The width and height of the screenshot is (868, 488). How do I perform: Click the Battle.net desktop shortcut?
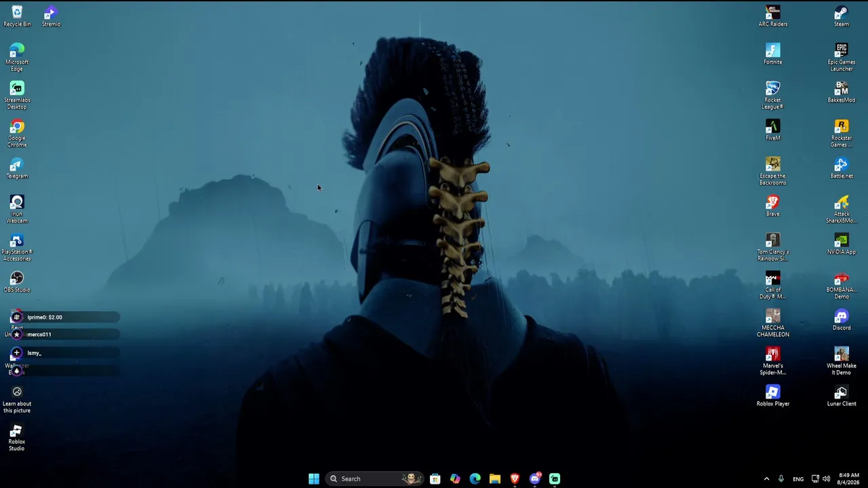(x=842, y=168)
